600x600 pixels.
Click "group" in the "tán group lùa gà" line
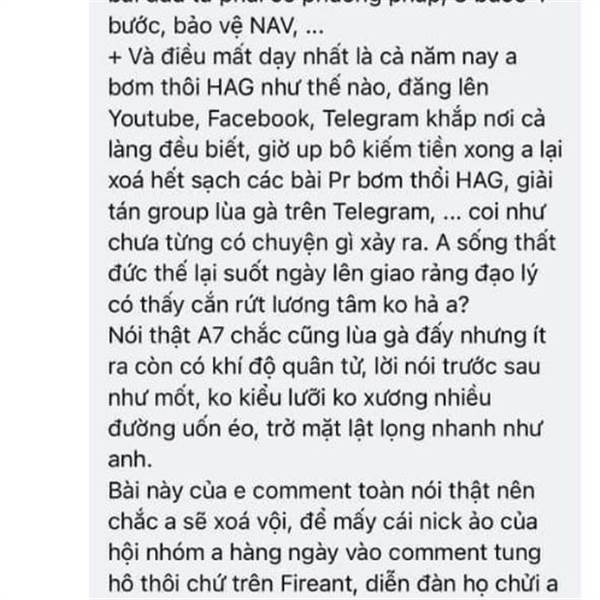coord(178,213)
